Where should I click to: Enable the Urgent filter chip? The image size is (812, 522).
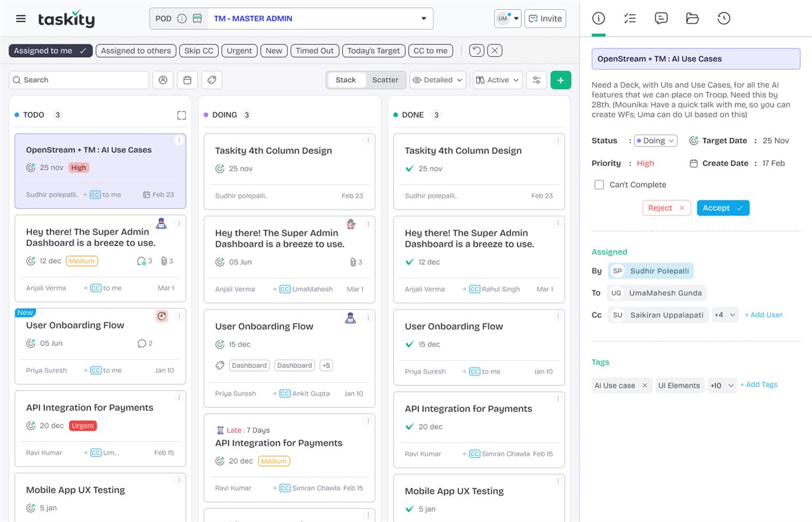click(239, 50)
